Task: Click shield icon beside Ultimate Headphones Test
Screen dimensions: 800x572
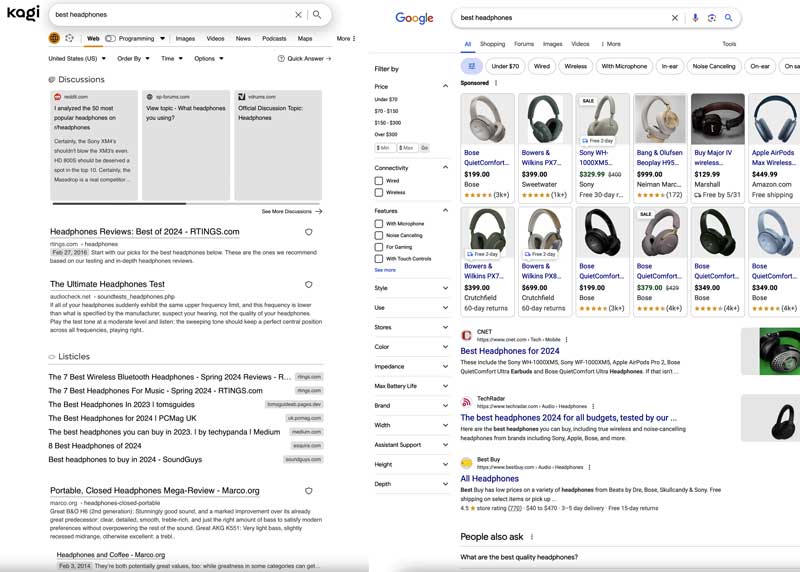Action: point(309,285)
